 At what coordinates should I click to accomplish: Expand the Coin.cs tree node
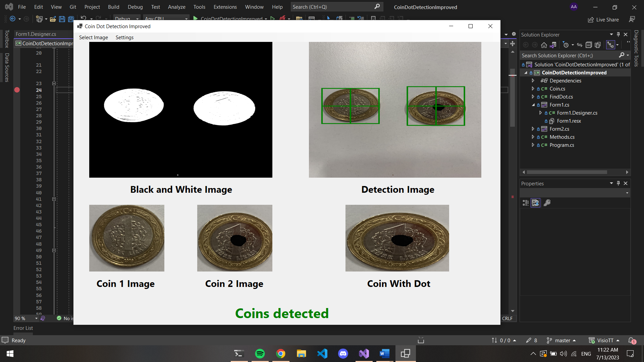click(x=533, y=89)
